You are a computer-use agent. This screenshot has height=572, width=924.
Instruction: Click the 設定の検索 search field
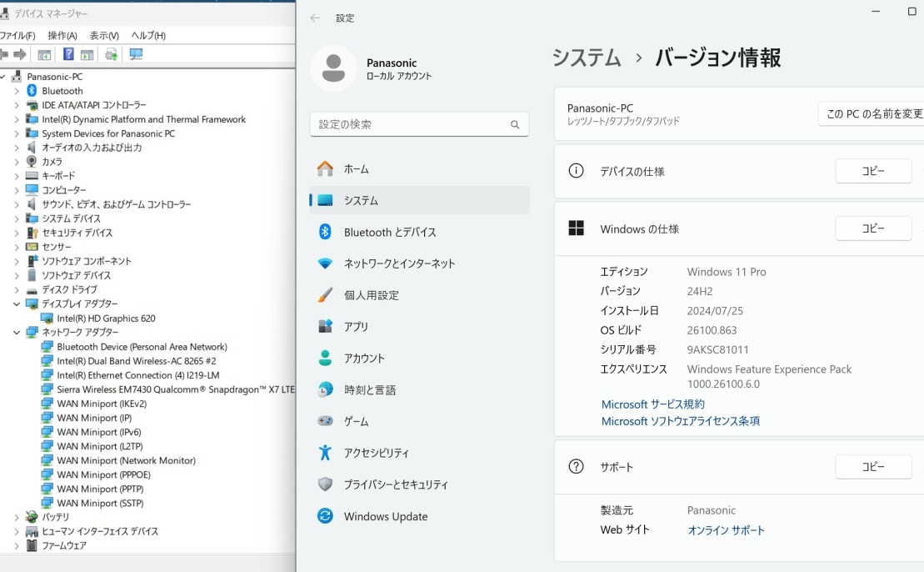click(x=420, y=124)
